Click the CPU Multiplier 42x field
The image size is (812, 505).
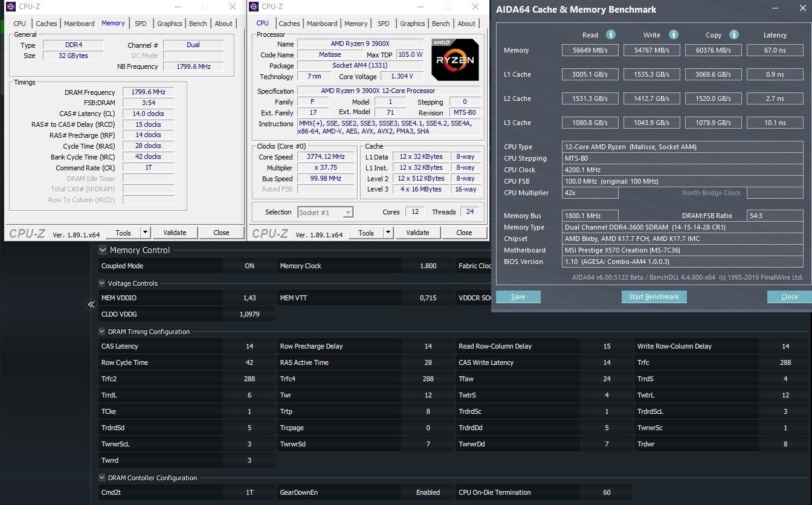[590, 193]
